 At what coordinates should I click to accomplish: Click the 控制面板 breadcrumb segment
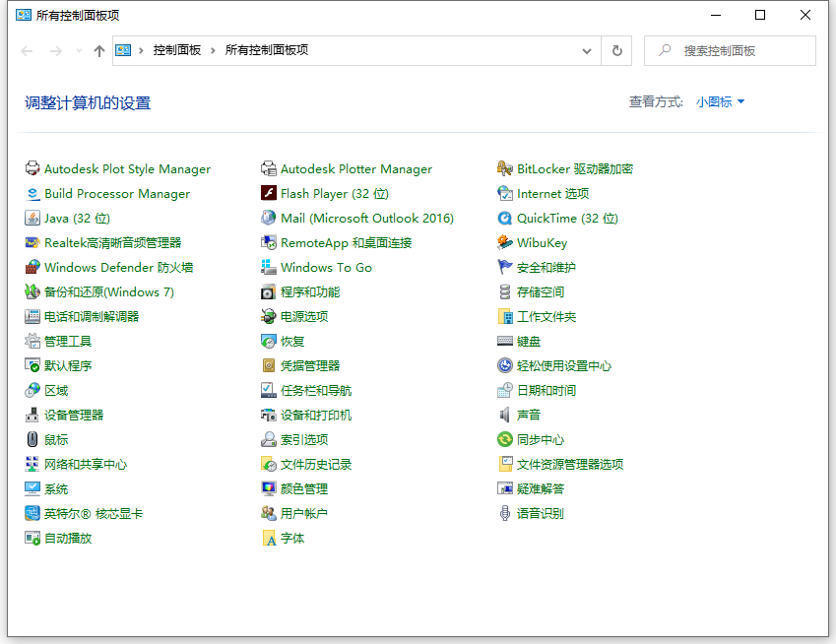(177, 50)
